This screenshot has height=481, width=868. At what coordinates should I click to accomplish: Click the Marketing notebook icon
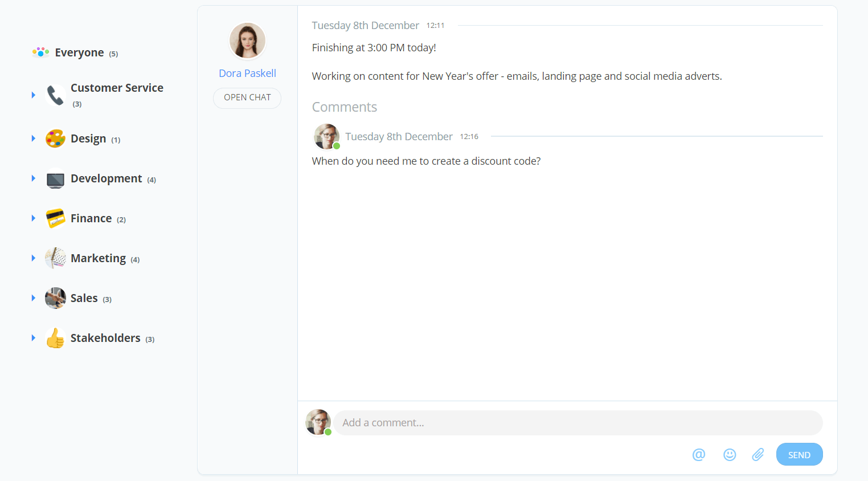coord(55,258)
